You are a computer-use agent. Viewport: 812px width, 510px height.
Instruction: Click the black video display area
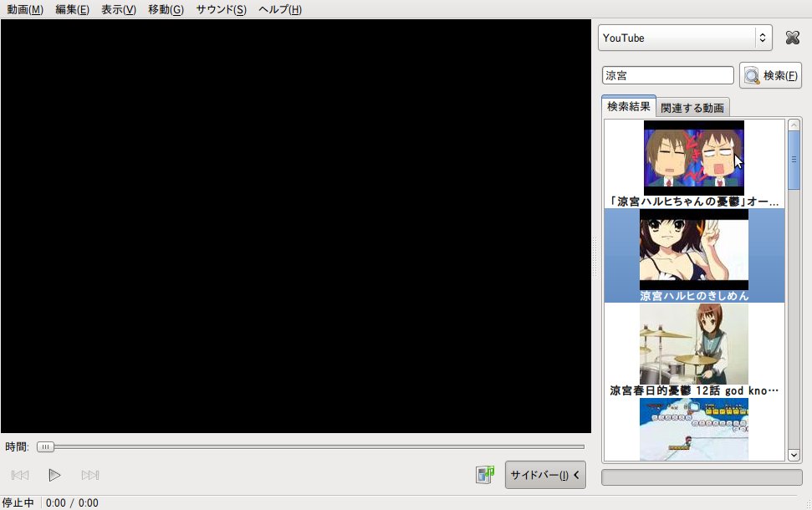[x=296, y=227]
